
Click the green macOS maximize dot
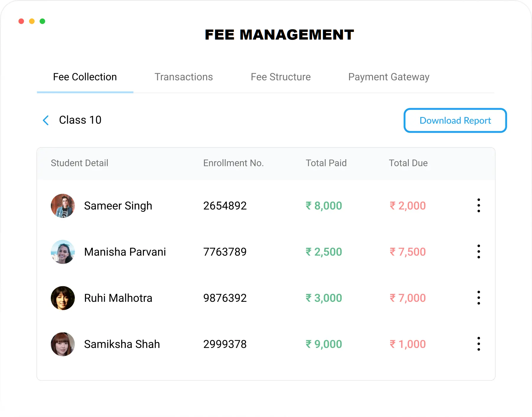point(42,21)
